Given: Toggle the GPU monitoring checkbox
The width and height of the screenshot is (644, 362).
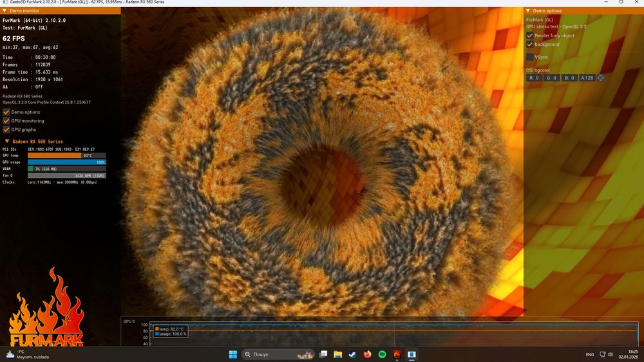Looking at the screenshot, I should [6, 121].
